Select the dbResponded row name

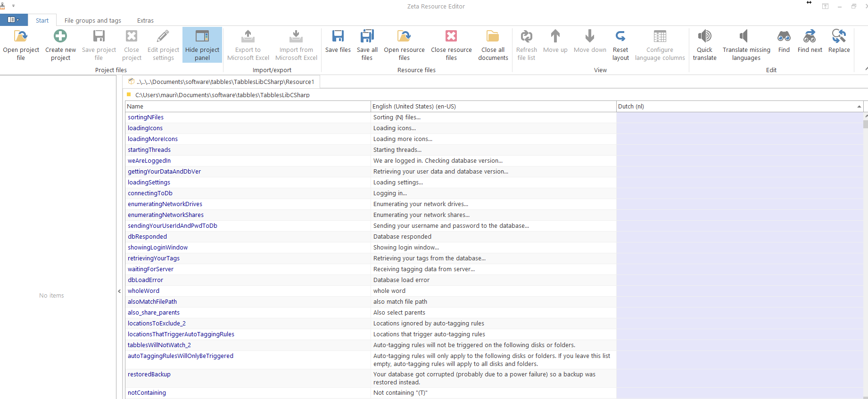click(x=147, y=237)
